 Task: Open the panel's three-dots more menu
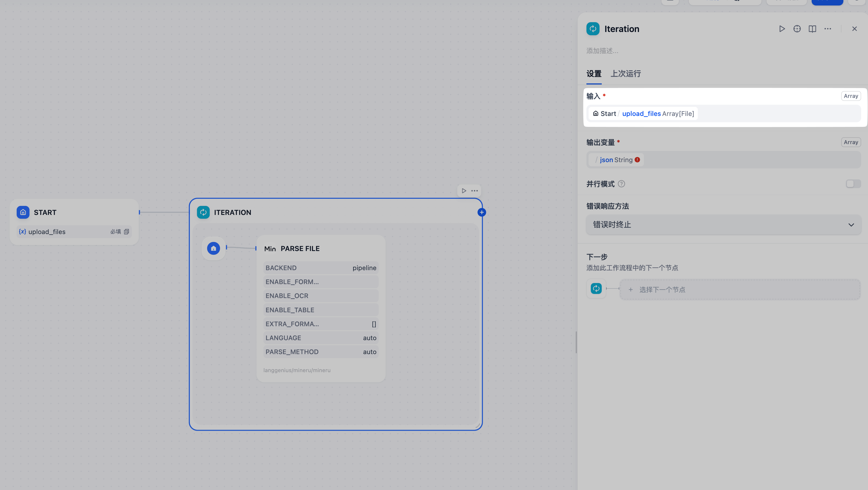click(x=828, y=29)
